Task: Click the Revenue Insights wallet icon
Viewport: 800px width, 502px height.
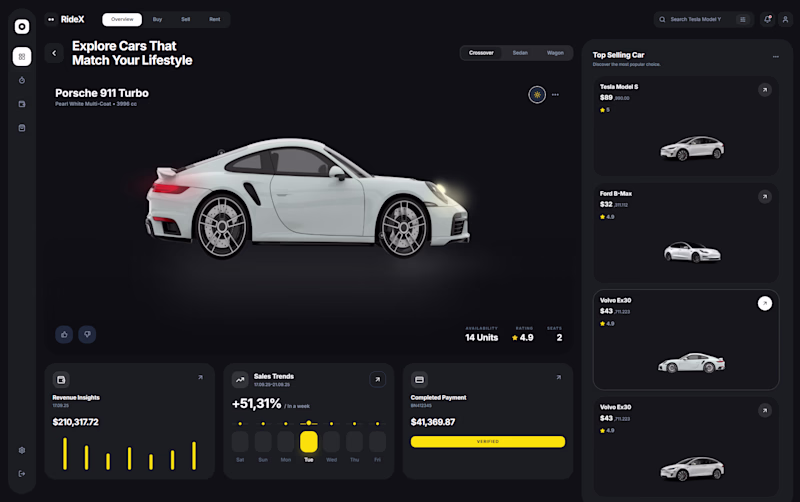Action: 61,380
